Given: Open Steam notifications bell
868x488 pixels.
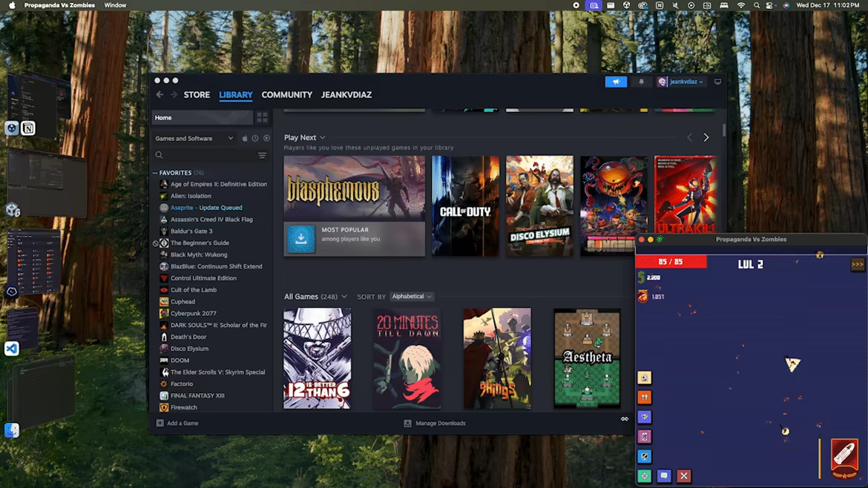Looking at the screenshot, I should 641,82.
